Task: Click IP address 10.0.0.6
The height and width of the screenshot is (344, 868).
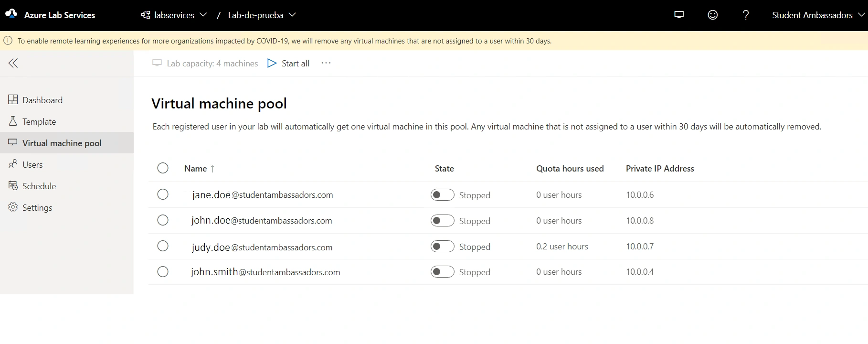Action: tap(640, 195)
